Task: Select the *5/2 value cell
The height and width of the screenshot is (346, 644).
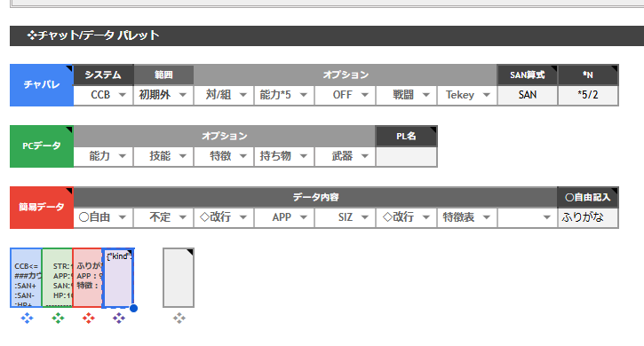Action: (x=588, y=95)
